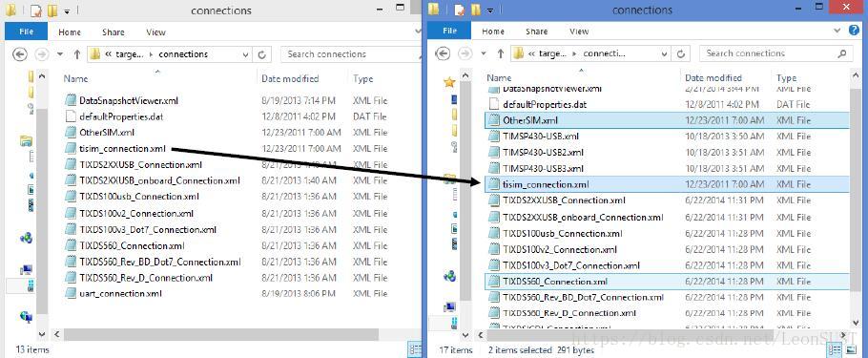The height and width of the screenshot is (358, 868).
Task: Sort by Type column in left window
Action: pyautogui.click(x=363, y=78)
